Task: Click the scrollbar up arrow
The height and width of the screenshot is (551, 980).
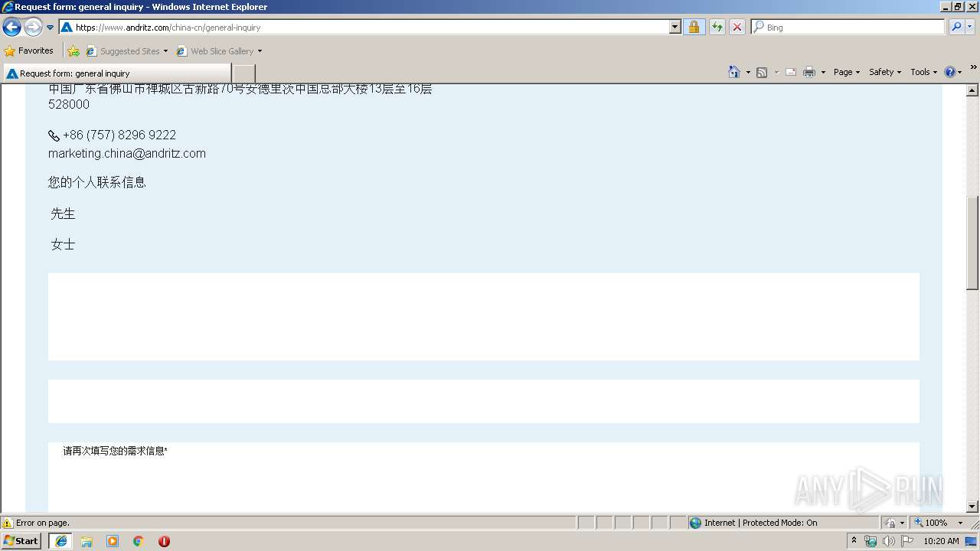Action: pyautogui.click(x=972, y=90)
